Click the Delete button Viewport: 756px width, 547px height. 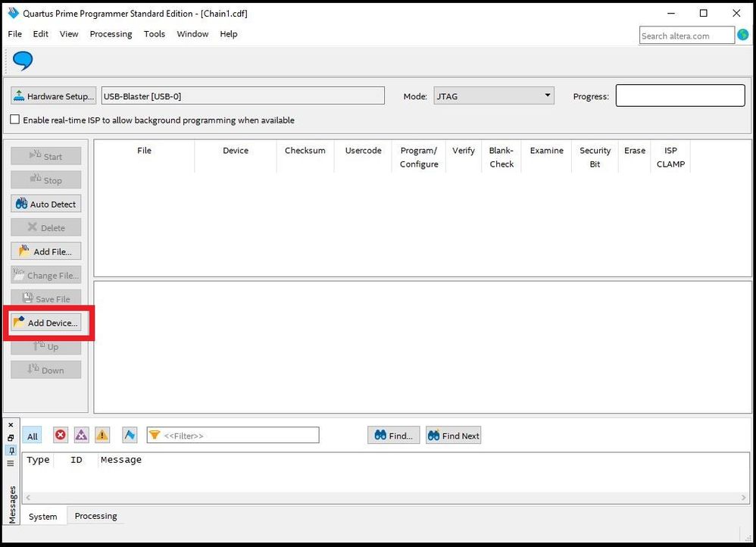(45, 227)
